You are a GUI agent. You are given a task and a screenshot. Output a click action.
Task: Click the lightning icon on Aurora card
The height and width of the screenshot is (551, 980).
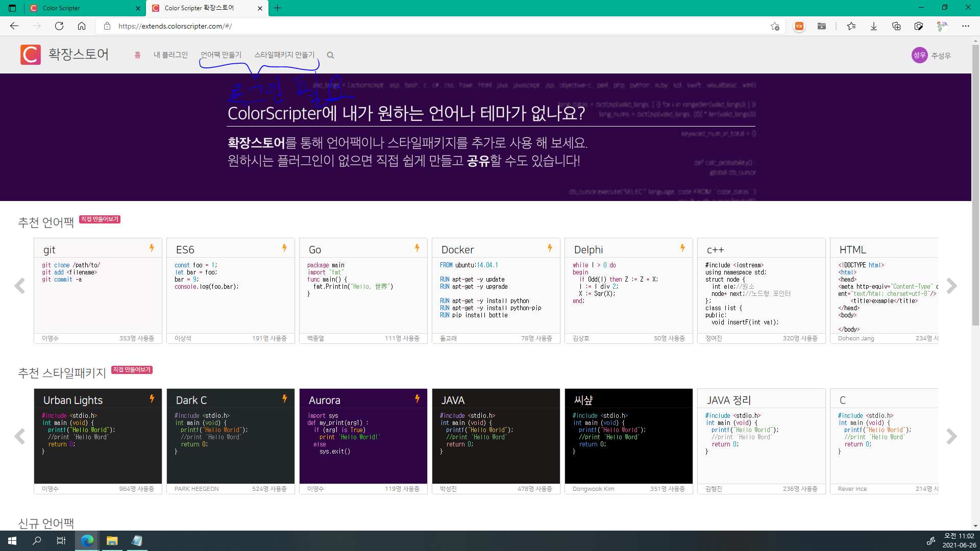pyautogui.click(x=417, y=398)
